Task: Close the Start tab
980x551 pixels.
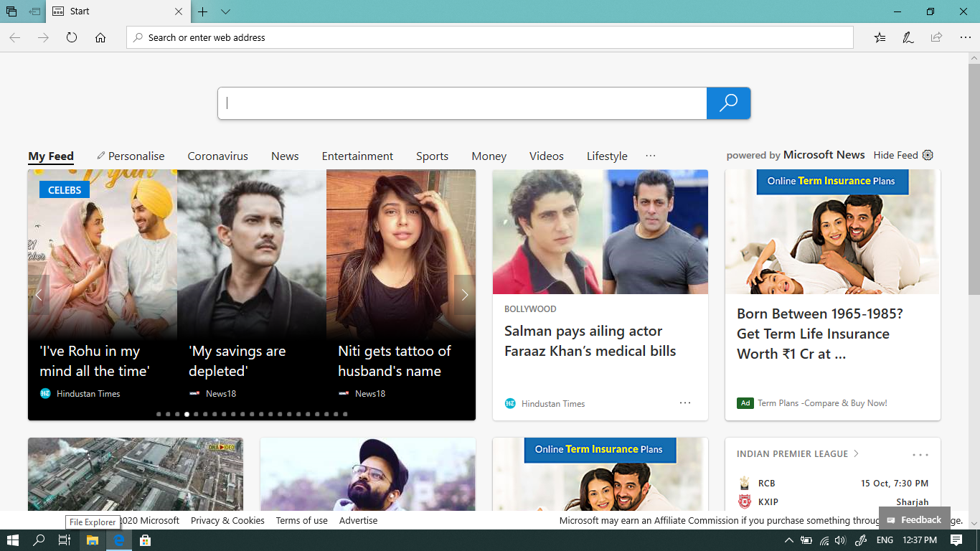Action: (179, 11)
